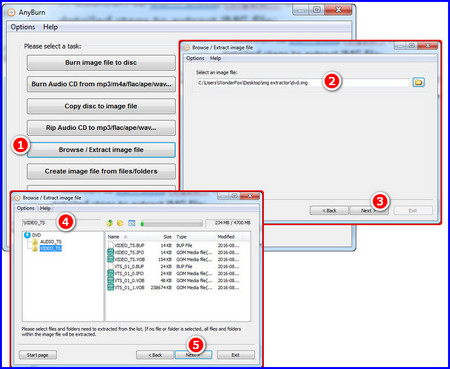Click the VIDEO_TS path field
Screen dimensions: 450x369
coord(61,223)
